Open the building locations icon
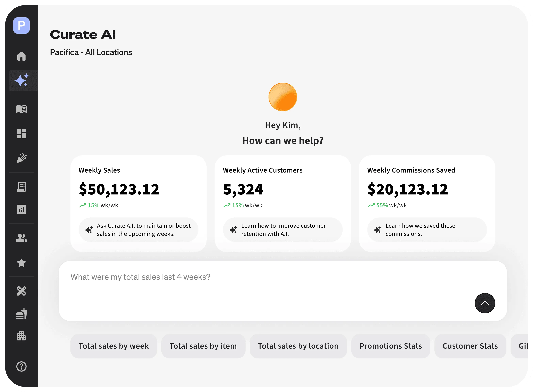 [21, 336]
